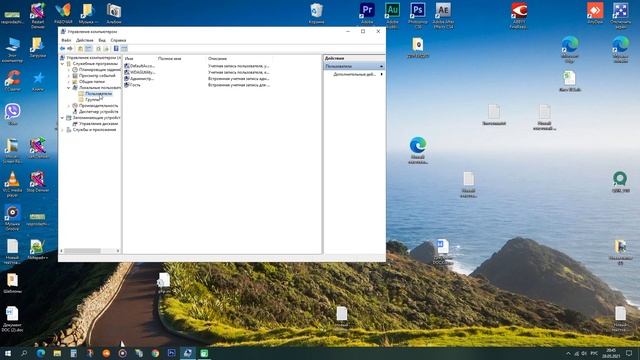Open the notification center in the tray

[629, 353]
